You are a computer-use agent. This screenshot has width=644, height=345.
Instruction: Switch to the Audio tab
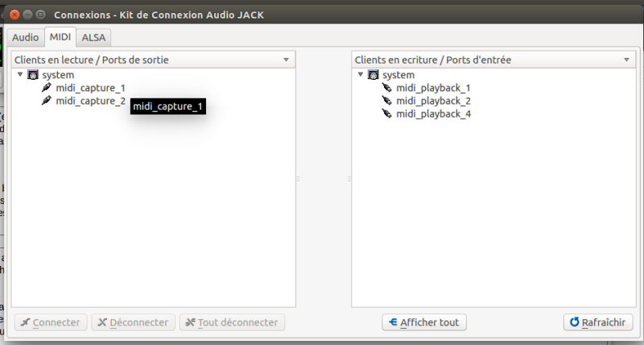tap(25, 37)
